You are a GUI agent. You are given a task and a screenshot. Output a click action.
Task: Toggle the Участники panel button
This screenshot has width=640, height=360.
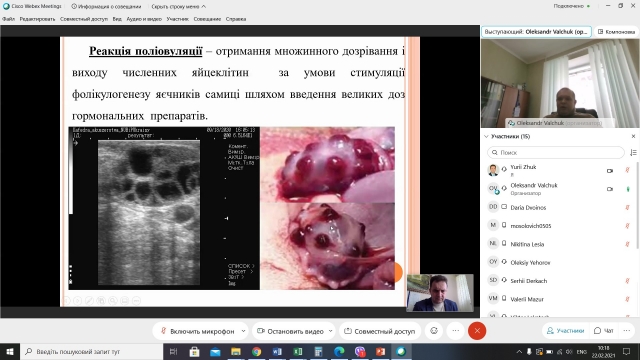coord(566,331)
